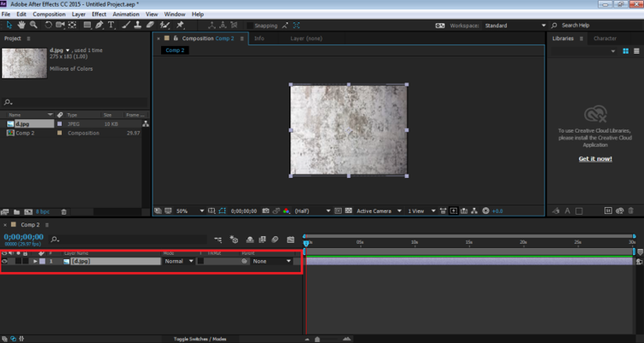Click the Get it now! link
The width and height of the screenshot is (644, 343).
click(595, 158)
